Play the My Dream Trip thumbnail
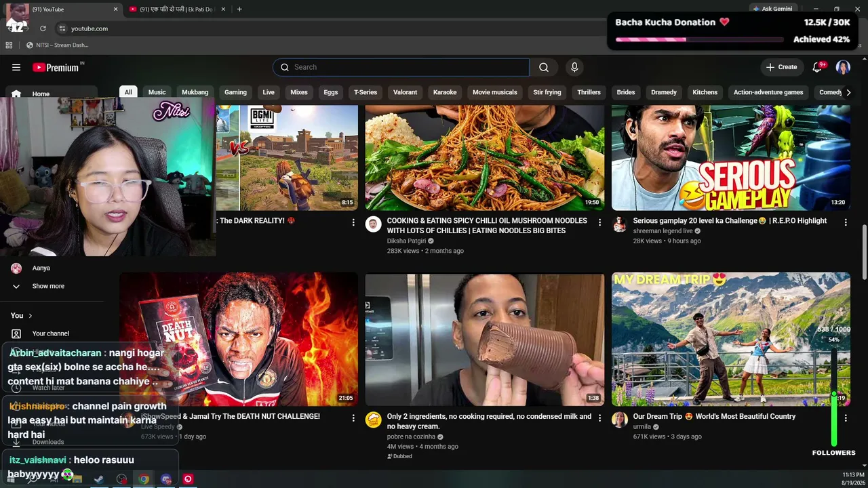Image resolution: width=868 pixels, height=488 pixels. pos(731,340)
